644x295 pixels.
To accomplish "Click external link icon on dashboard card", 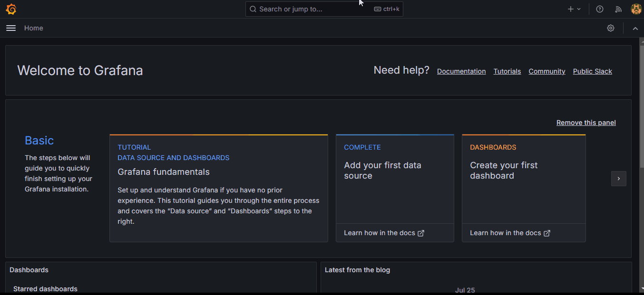I will click(x=547, y=233).
